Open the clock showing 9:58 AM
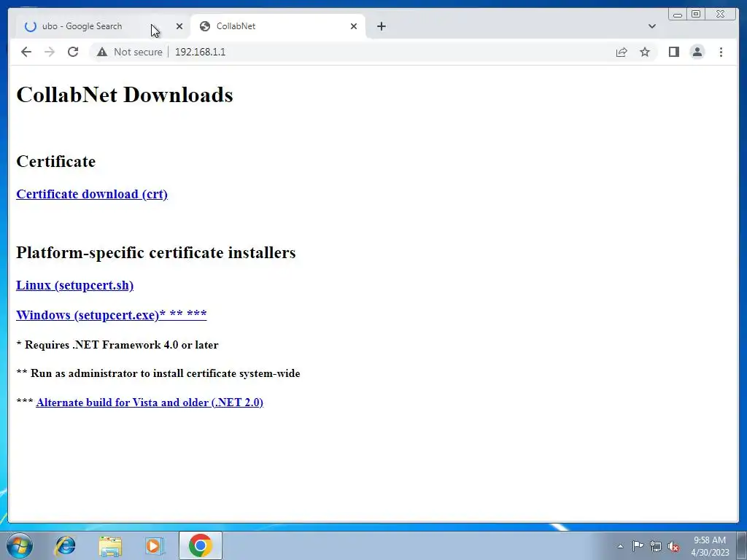Viewport: 747px width, 560px height. [x=710, y=546]
